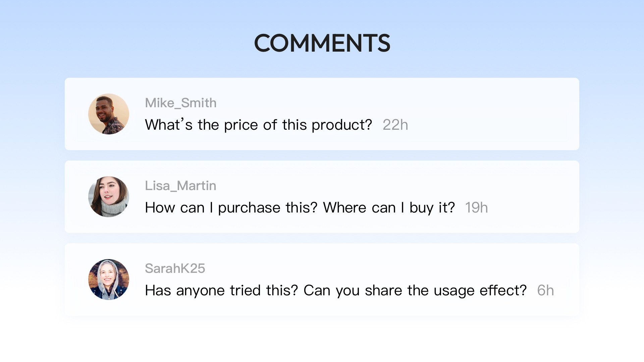The height and width of the screenshot is (362, 644).
Task: Click the Lisa_Martin username
Action: (x=180, y=186)
